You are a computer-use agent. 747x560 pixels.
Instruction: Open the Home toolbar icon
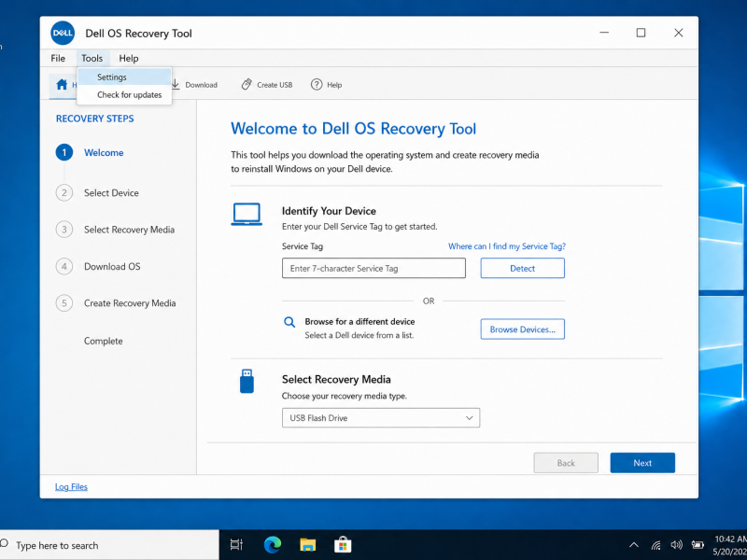tap(62, 85)
